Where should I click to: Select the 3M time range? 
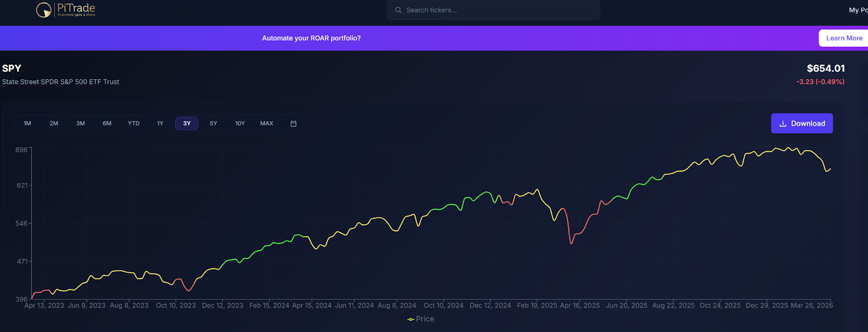pos(80,124)
